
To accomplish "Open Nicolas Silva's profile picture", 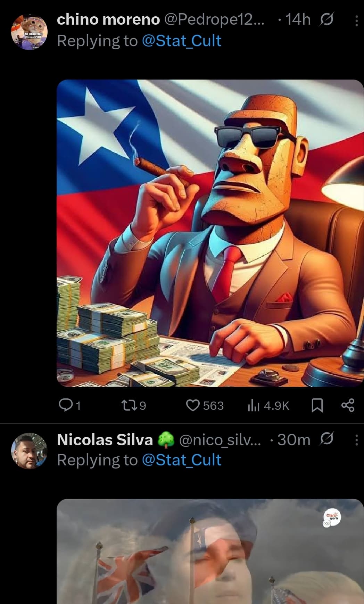I will 29,451.
